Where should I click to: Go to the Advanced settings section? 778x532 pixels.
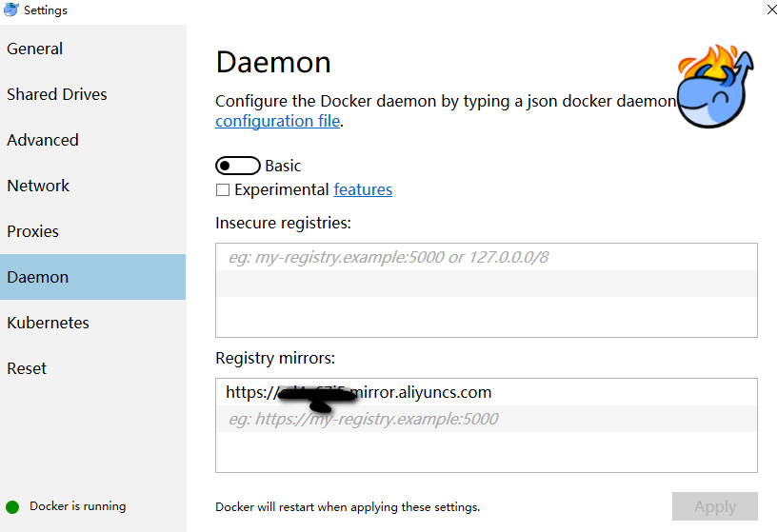[43, 140]
